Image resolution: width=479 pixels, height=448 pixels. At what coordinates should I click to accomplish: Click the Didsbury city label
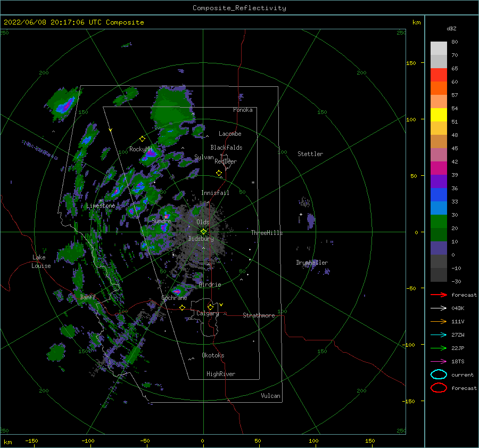point(201,239)
